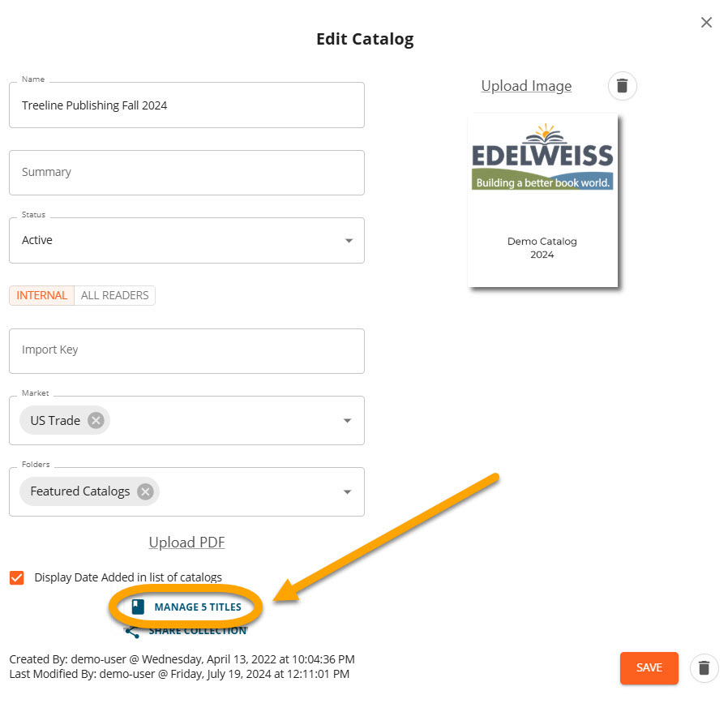Delete catalog using trash icon near Save
The height and width of the screenshot is (712, 728).
click(x=704, y=668)
